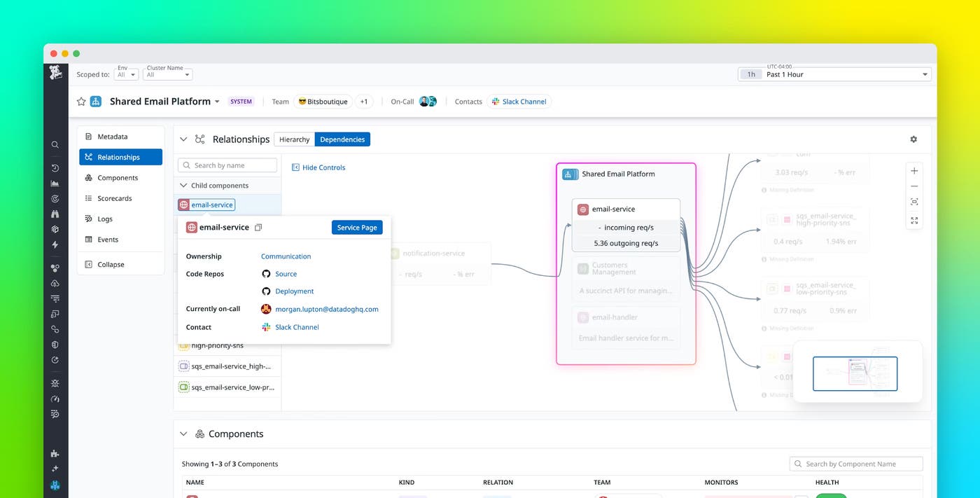Select the Dashboards icon in the navigation rail
980x498 pixels.
point(55,184)
